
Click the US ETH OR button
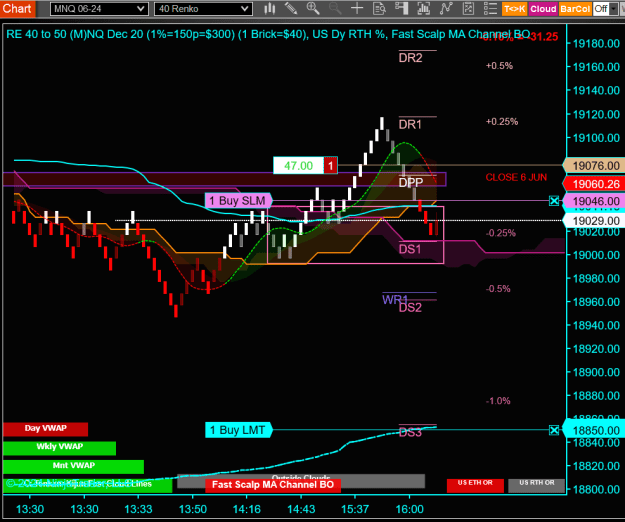coord(475,485)
